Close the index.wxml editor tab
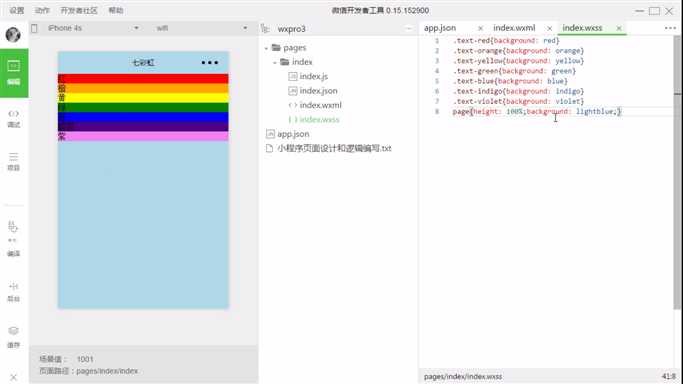Image resolution: width=683 pixels, height=384 pixels. [x=550, y=28]
